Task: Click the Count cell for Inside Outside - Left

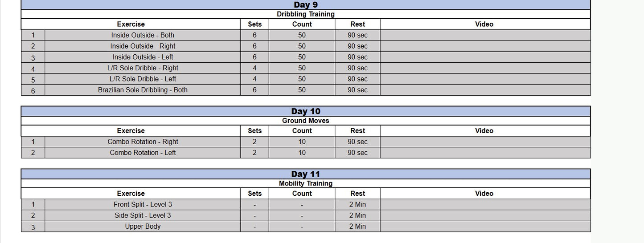Action: (302, 57)
